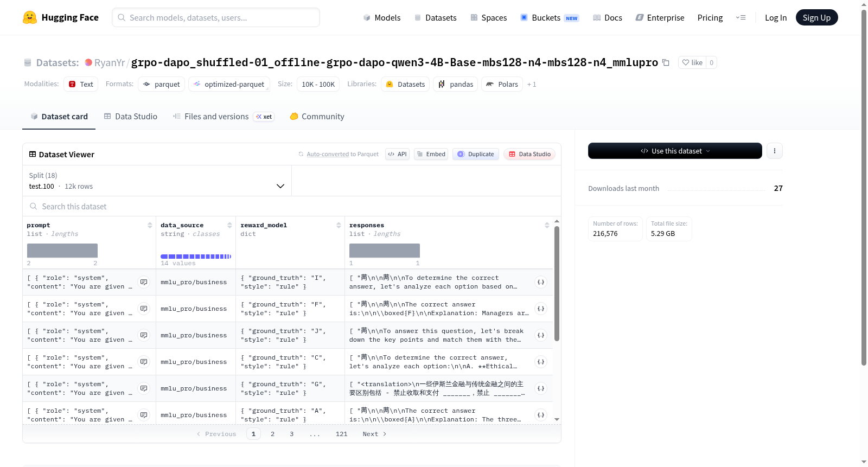The image size is (868, 467).
Task: Open the Files and versions tab
Action: point(224,117)
